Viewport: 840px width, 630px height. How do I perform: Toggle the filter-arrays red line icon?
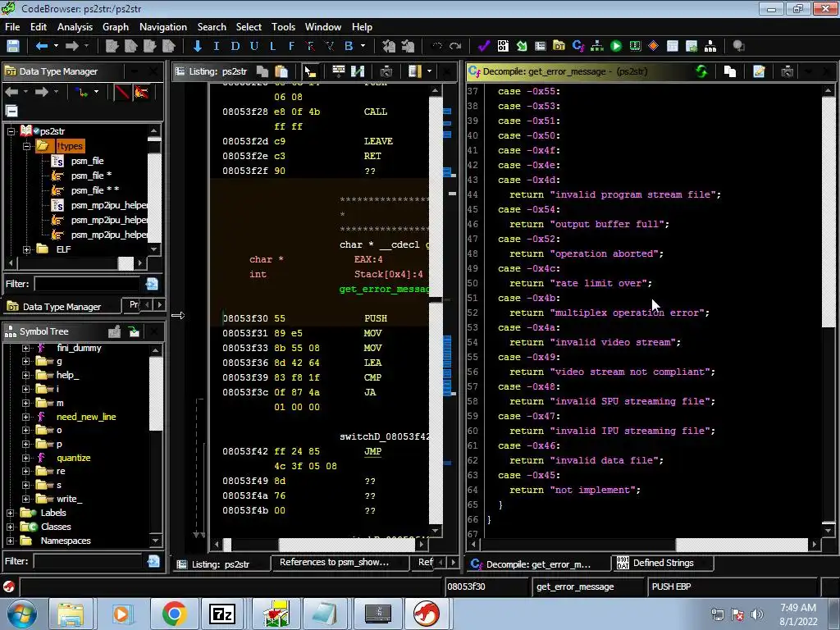click(122, 92)
